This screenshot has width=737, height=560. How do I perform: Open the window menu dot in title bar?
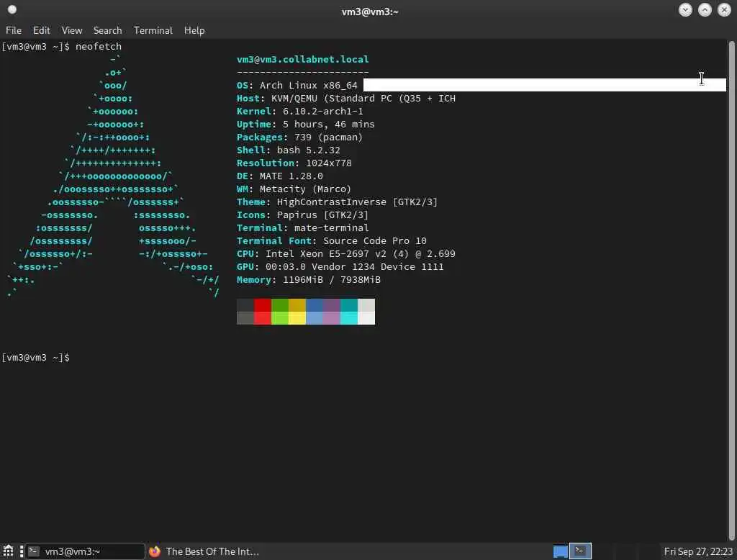(12, 9)
